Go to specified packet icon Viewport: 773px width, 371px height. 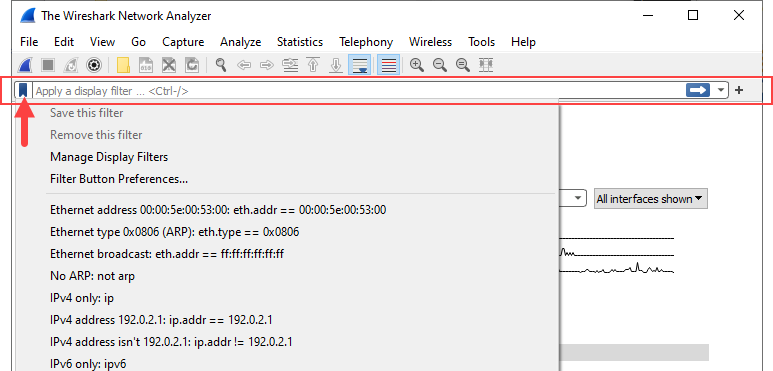coord(290,65)
